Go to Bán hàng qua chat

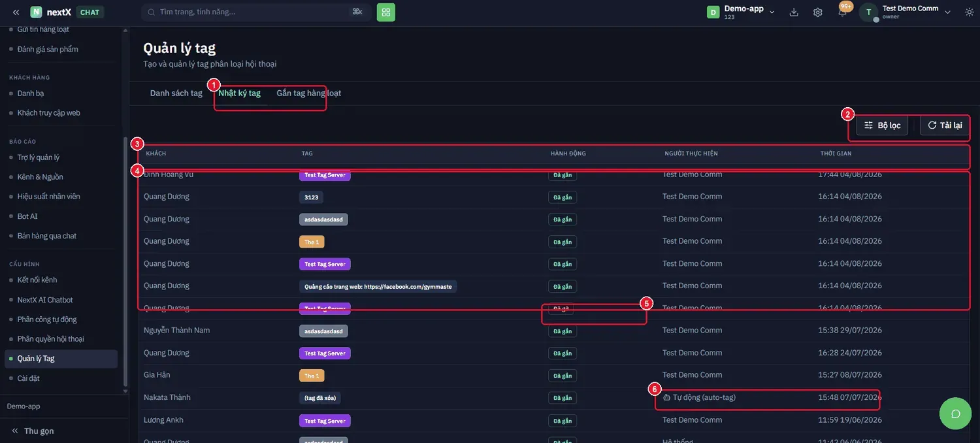[x=47, y=236]
